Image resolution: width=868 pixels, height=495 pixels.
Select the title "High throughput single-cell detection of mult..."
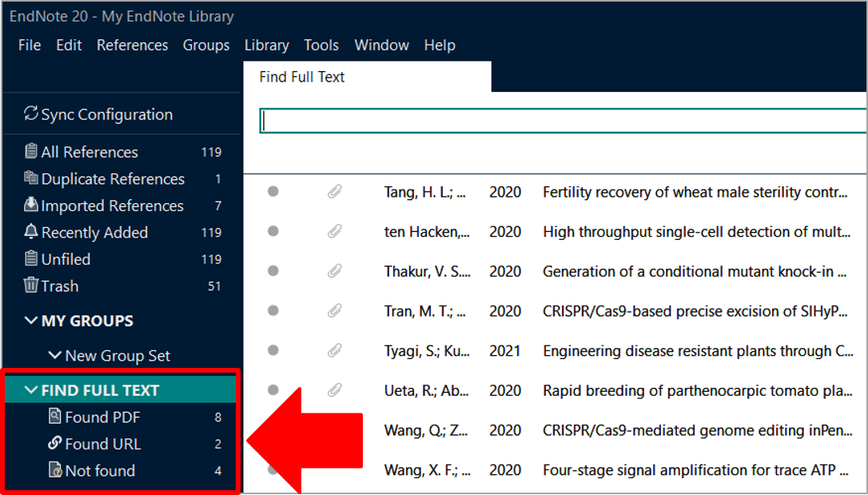coord(697,231)
